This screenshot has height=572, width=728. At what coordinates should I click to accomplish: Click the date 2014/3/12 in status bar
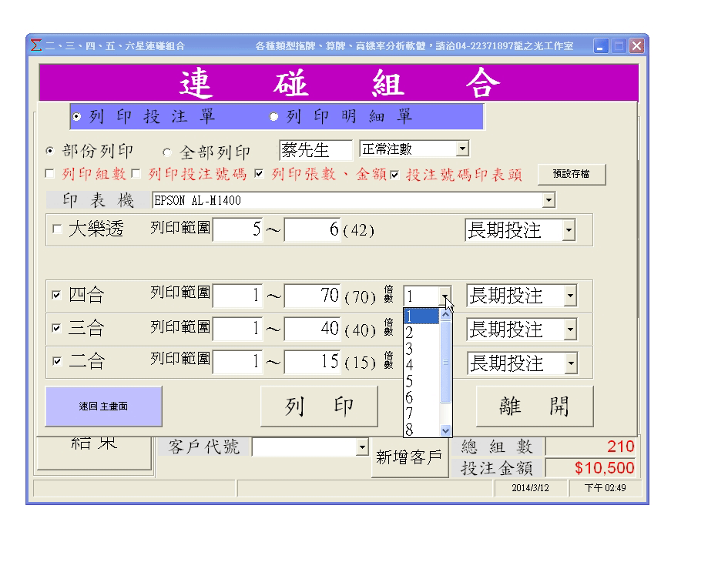click(530, 488)
